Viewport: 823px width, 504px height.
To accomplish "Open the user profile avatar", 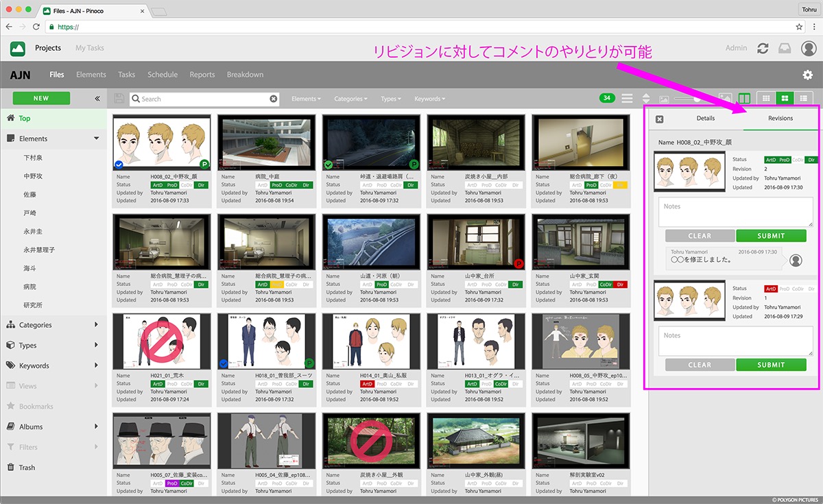I will (x=809, y=48).
